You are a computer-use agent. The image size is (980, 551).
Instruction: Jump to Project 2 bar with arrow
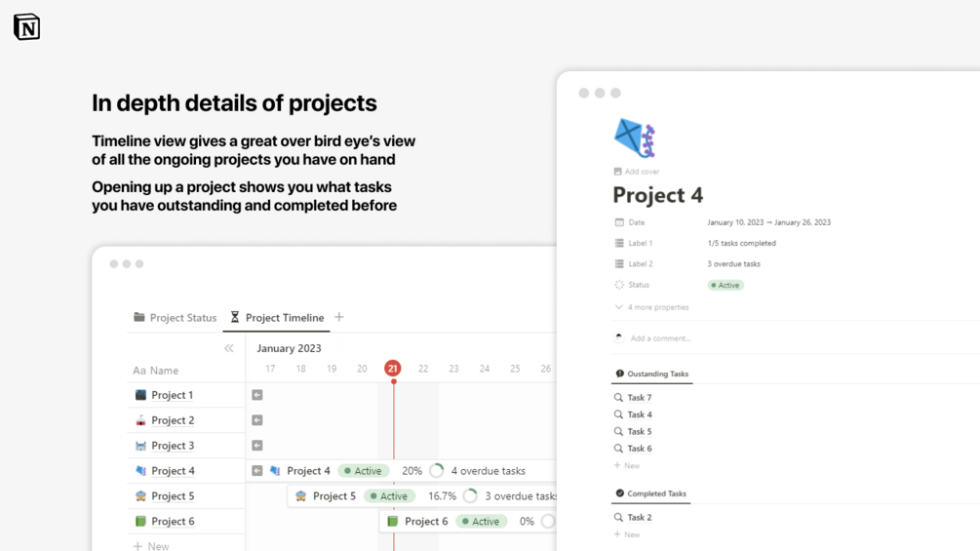coord(256,419)
